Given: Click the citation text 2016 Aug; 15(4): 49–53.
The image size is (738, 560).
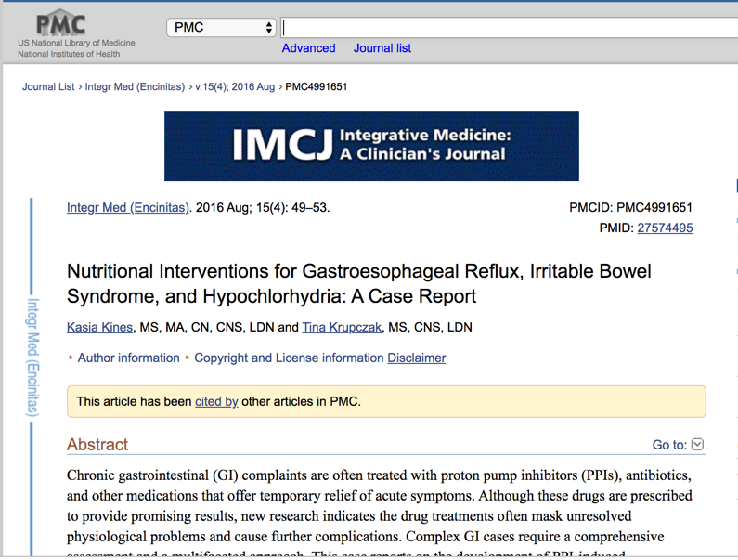Looking at the screenshot, I should (x=262, y=207).
